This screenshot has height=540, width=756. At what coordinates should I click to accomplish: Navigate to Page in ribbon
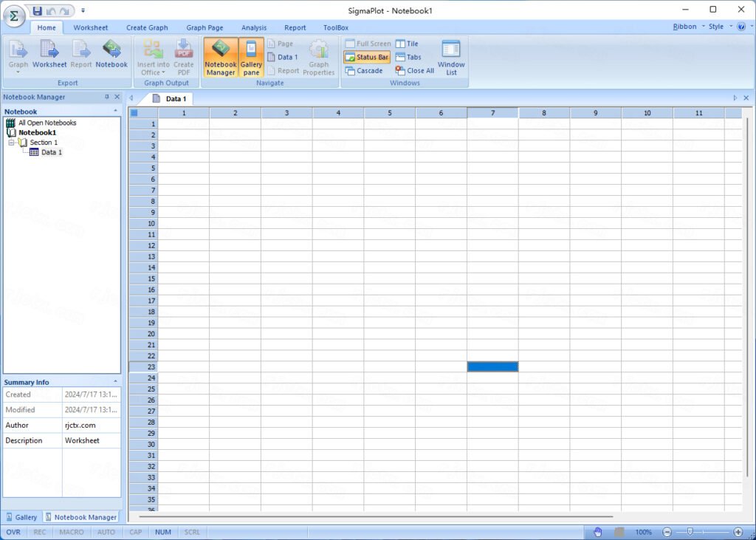pos(280,44)
